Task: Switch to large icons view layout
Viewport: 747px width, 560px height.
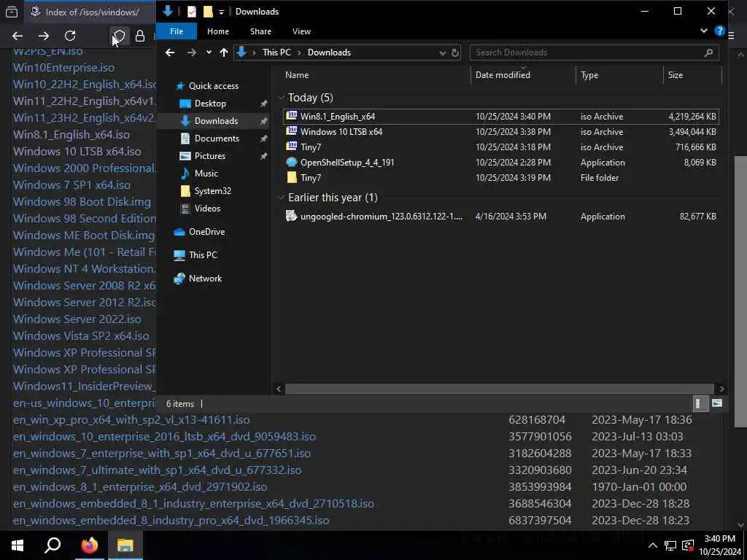Action: pyautogui.click(x=716, y=403)
